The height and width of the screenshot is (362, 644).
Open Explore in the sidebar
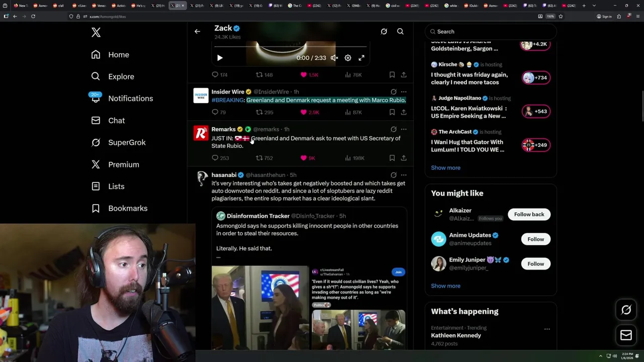(x=113, y=76)
